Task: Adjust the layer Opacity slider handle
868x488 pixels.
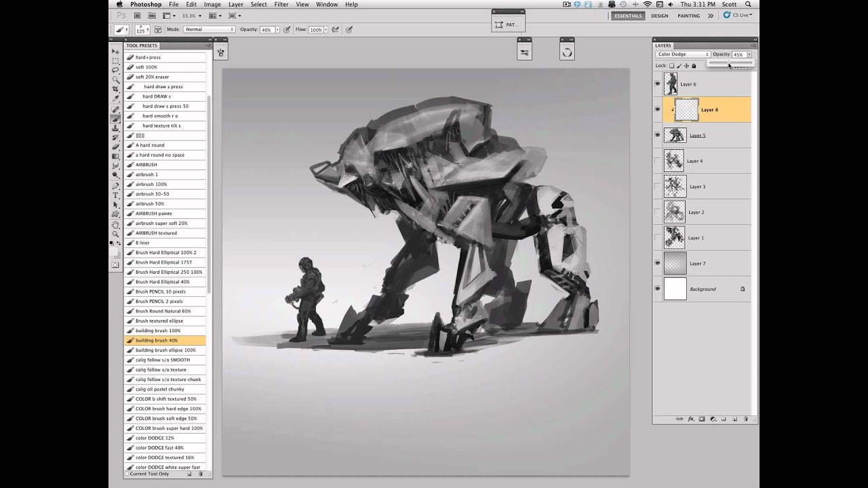Action: tap(729, 64)
